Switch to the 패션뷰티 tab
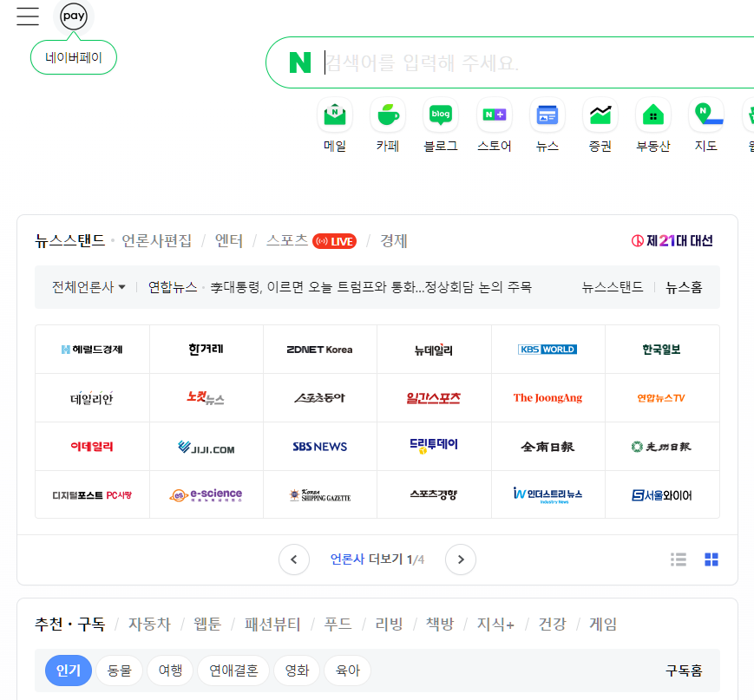Screen dimensions: 754x700 272,624
